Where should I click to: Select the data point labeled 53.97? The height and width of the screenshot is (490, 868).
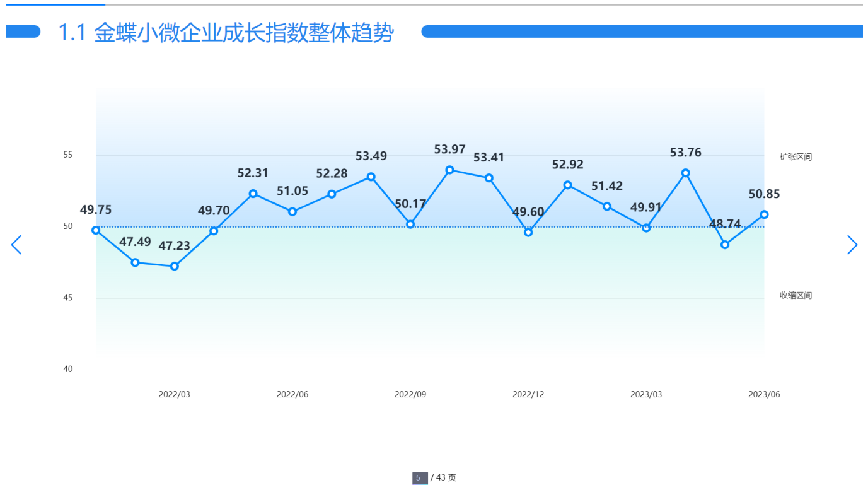pos(449,170)
